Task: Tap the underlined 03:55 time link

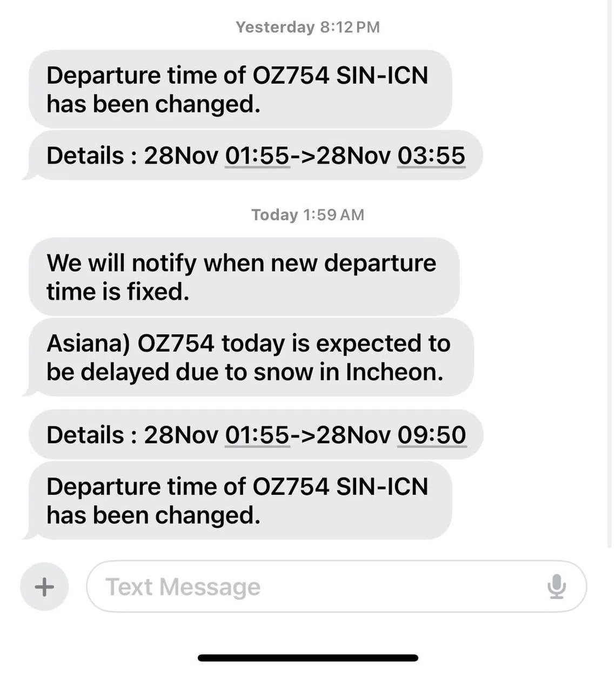Action: click(431, 156)
